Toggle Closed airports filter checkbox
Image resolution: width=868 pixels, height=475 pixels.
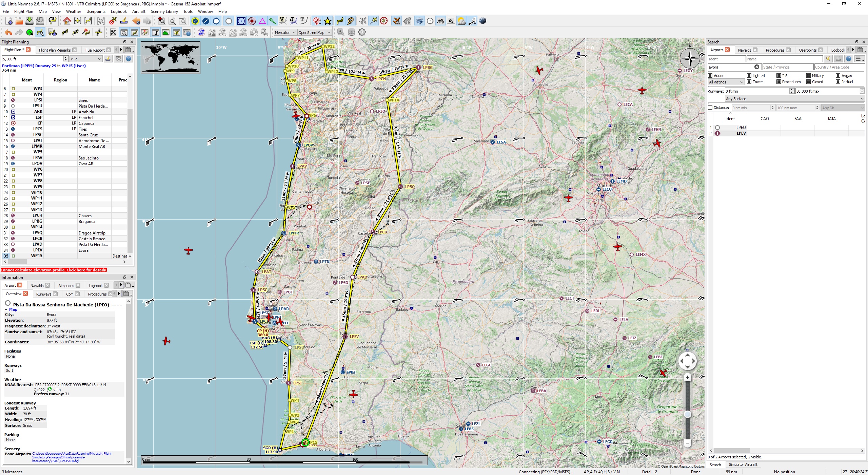[x=809, y=82]
